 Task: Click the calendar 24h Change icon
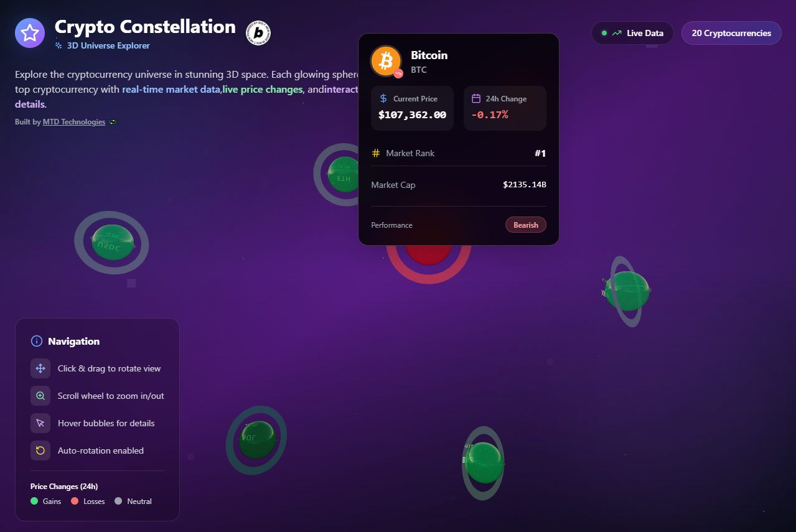tap(476, 98)
